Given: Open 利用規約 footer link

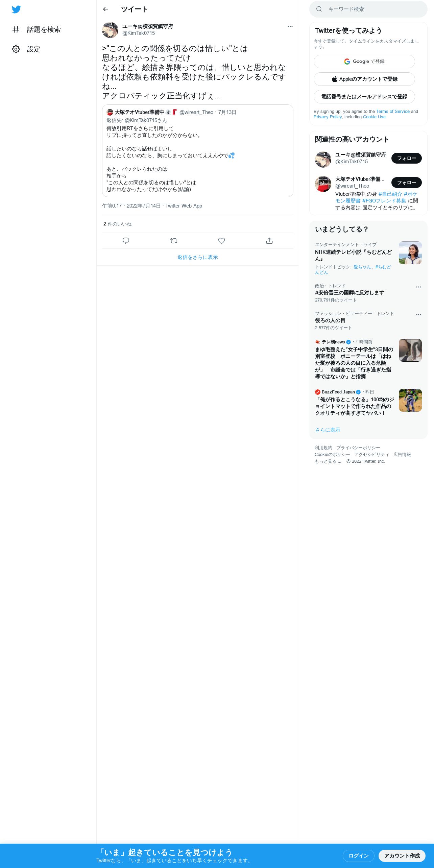Looking at the screenshot, I should pyautogui.click(x=323, y=448).
